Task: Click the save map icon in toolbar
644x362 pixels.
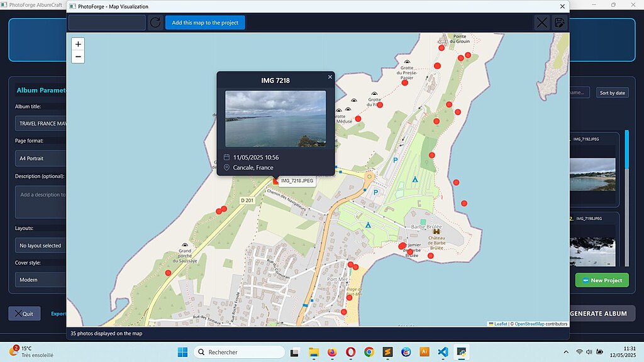Action: [559, 23]
